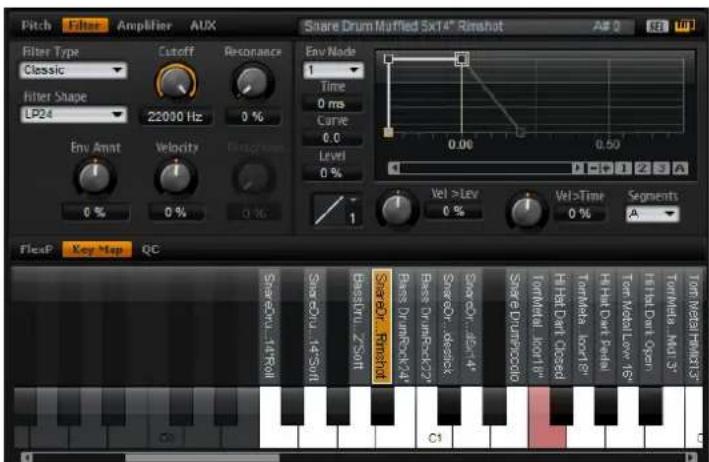Click the envelope Level field 0 %
The image size is (709, 462).
tap(331, 173)
